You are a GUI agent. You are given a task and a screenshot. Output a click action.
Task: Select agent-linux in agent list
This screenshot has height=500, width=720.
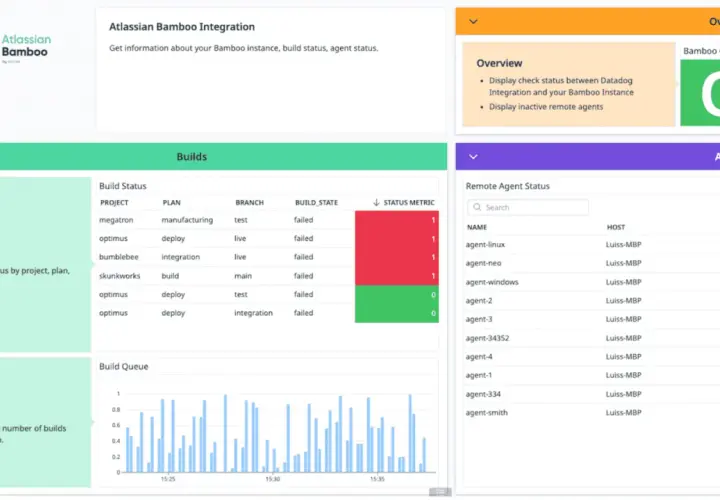(x=485, y=245)
